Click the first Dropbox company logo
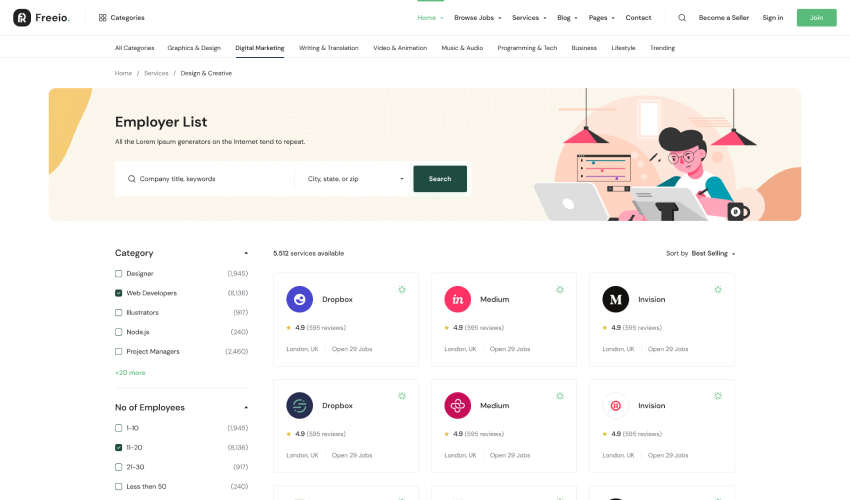850x500 pixels. [x=299, y=299]
